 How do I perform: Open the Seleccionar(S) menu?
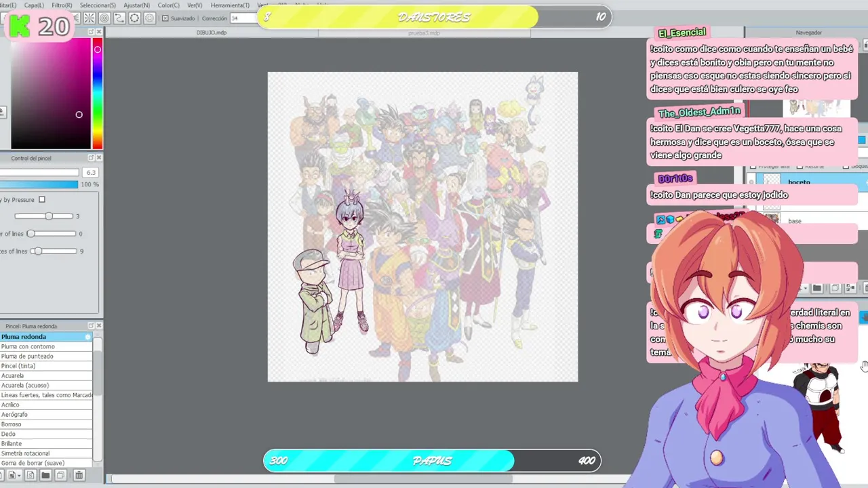[x=98, y=5]
